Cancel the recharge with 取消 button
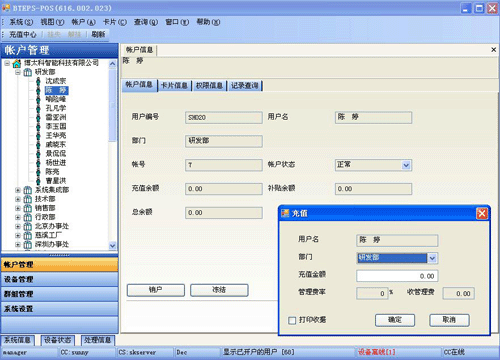This screenshot has width=500, height=360. [x=449, y=320]
